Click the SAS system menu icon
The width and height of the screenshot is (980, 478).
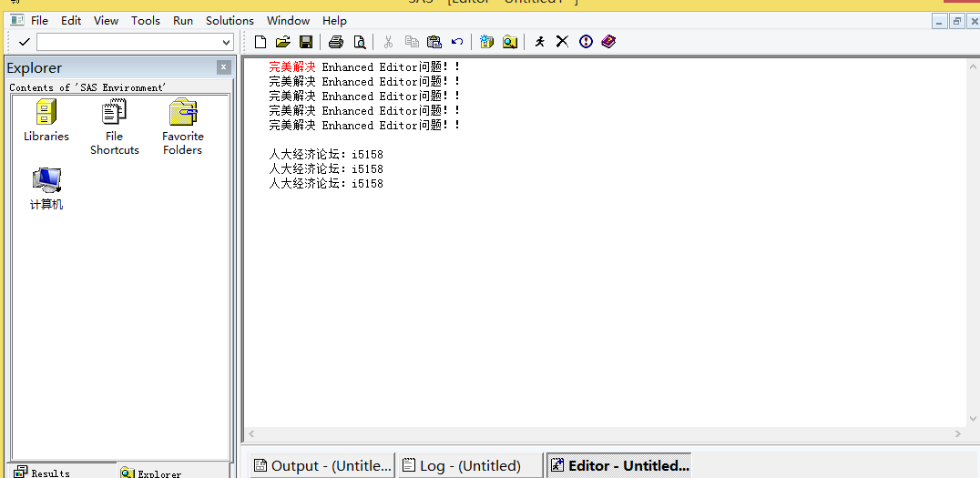click(17, 21)
